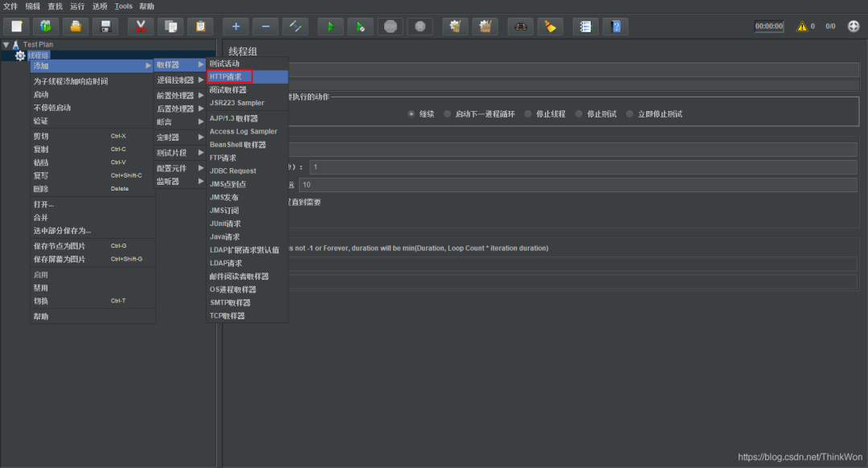
Task: Click 为子线程添加响应时间 menu entry
Action: [92, 81]
